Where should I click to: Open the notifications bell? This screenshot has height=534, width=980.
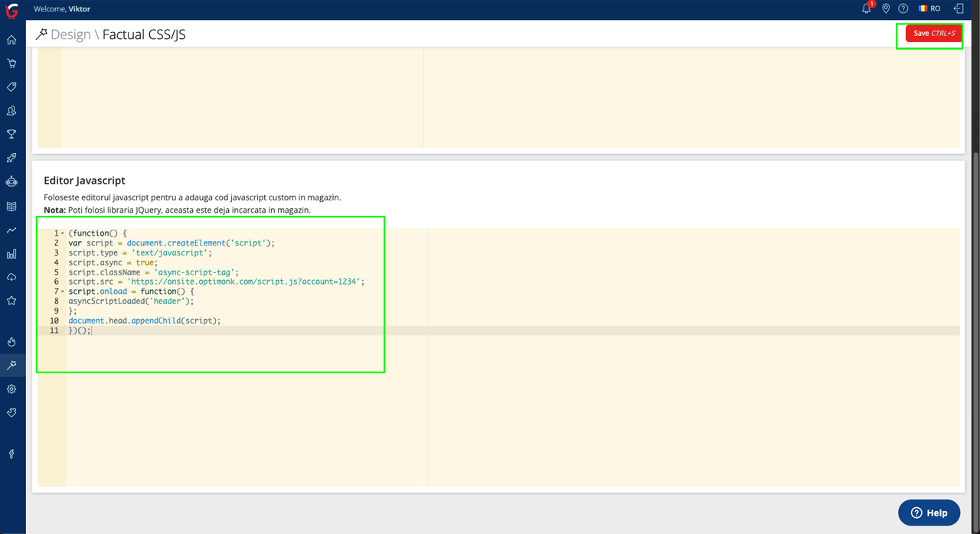pyautogui.click(x=867, y=9)
